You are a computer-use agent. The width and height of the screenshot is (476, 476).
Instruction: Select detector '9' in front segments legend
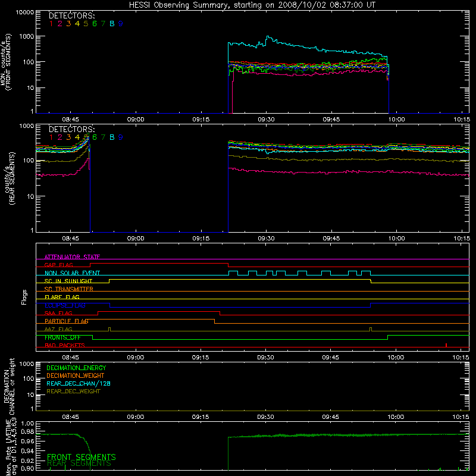(121, 24)
